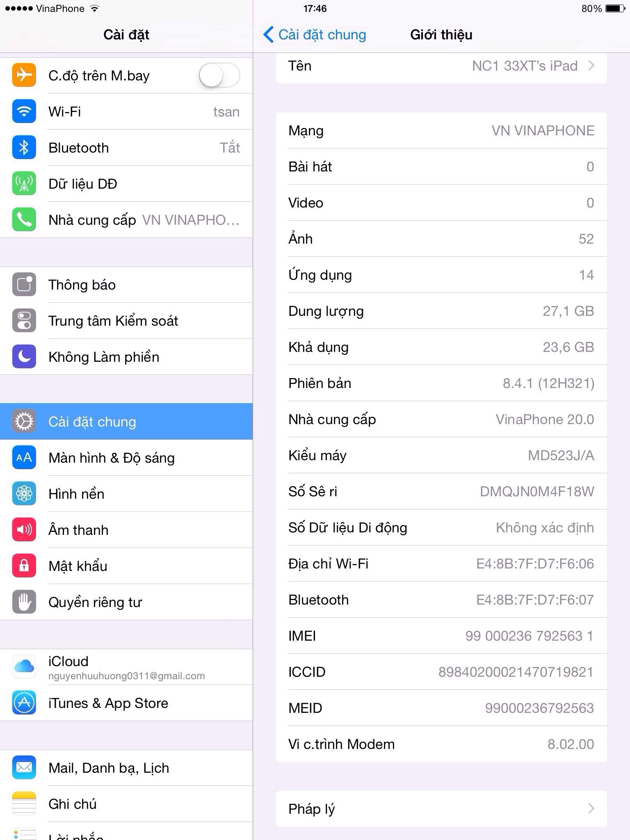Image resolution: width=630 pixels, height=840 pixels.
Task: Select Cài đặt chung in sidebar
Action: click(126, 422)
